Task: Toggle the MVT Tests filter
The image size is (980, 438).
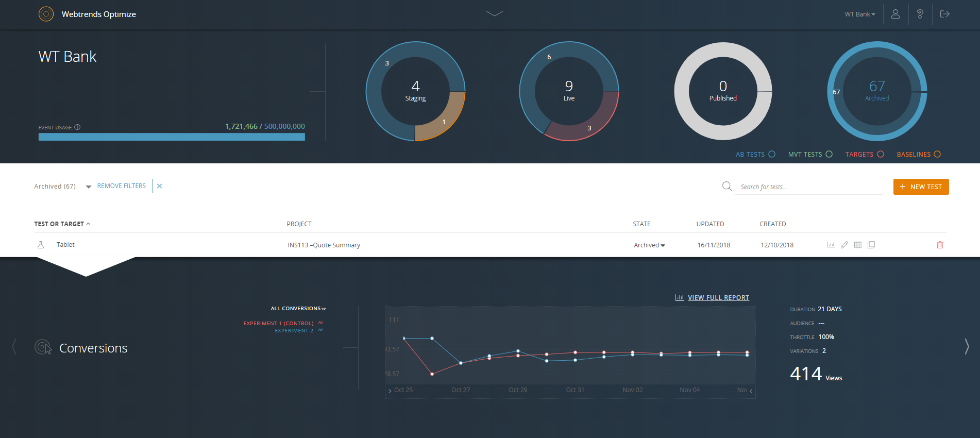Action: coord(810,154)
